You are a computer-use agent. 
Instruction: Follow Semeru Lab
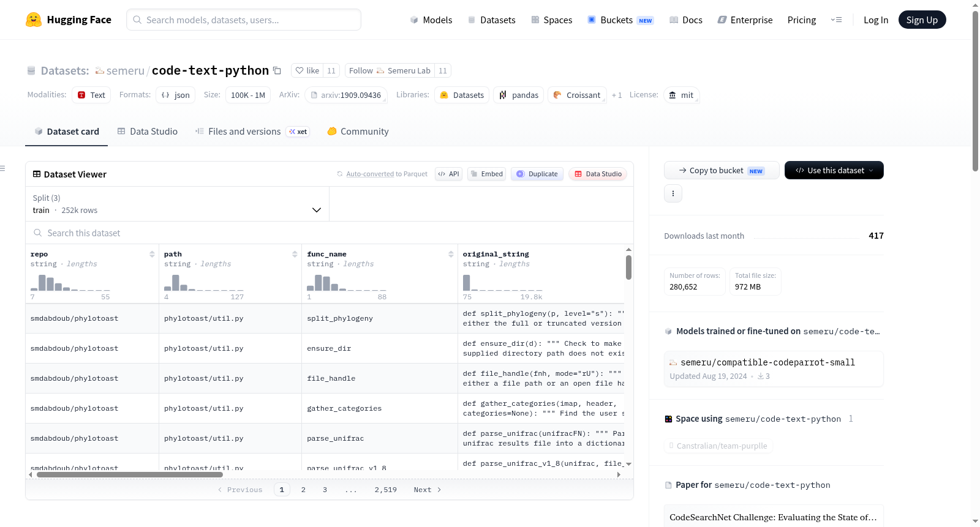(390, 70)
